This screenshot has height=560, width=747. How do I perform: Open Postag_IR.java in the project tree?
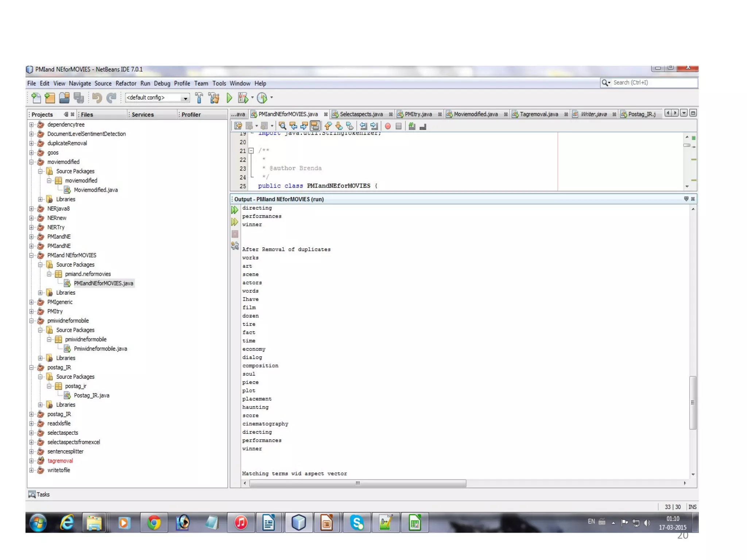click(x=91, y=395)
